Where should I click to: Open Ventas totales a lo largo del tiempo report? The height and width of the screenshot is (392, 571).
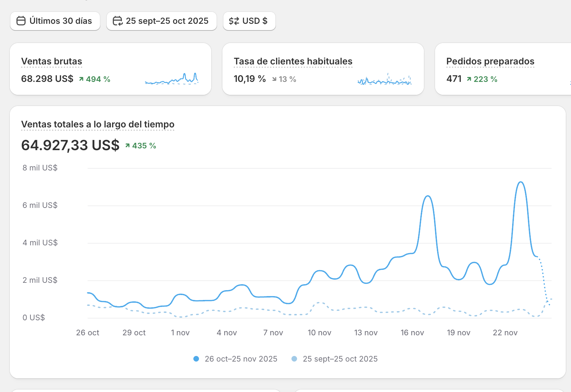[x=98, y=124]
